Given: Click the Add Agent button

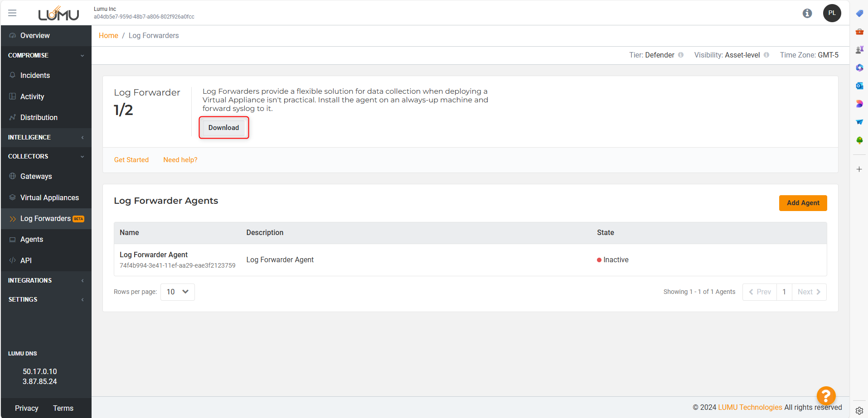Looking at the screenshot, I should 803,203.
